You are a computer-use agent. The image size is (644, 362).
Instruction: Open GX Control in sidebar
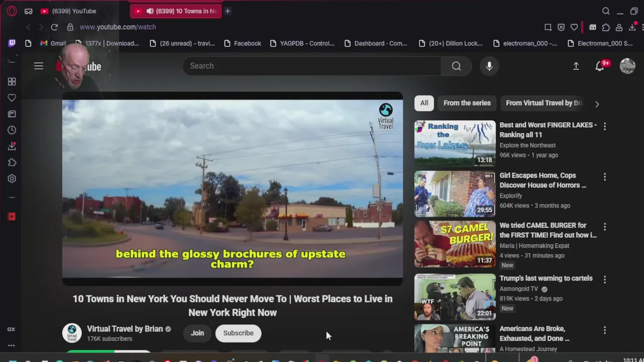pyautogui.click(x=11, y=329)
